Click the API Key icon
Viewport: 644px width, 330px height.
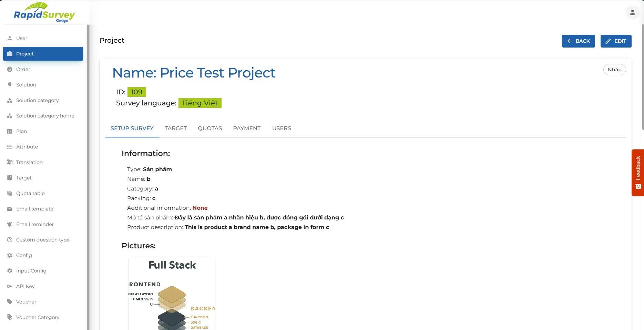tap(10, 286)
